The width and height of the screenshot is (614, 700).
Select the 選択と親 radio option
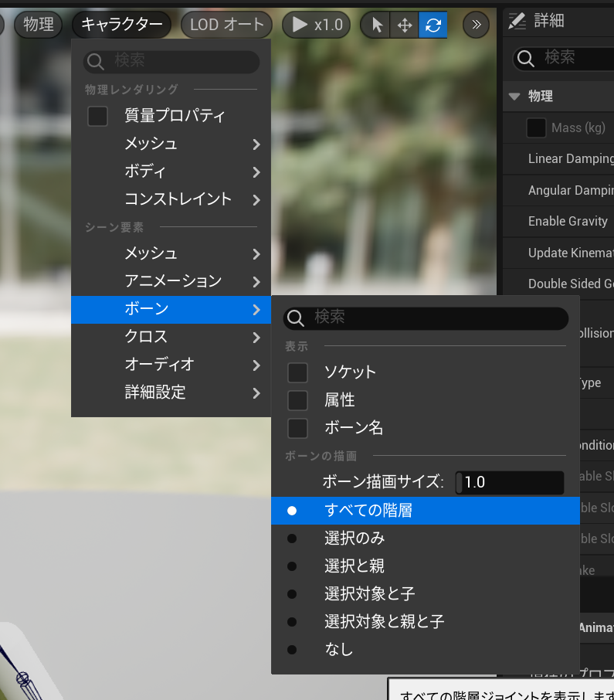(x=426, y=566)
